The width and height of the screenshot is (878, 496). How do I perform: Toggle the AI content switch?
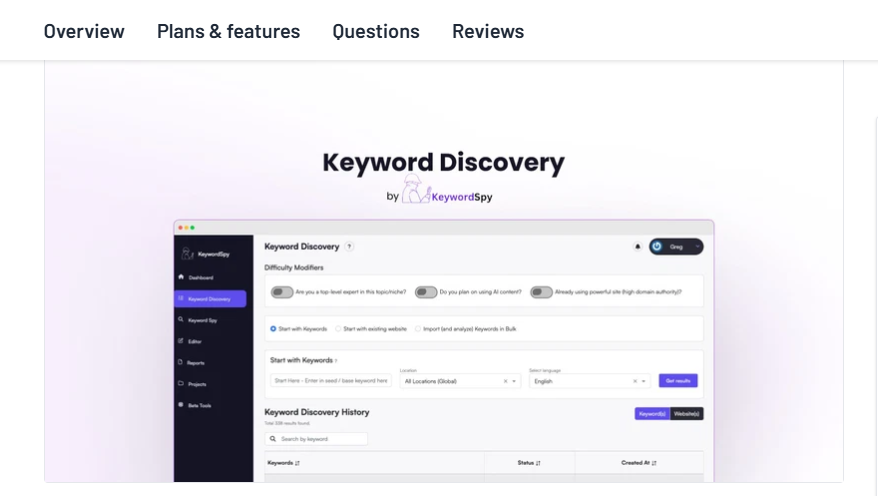(426, 292)
